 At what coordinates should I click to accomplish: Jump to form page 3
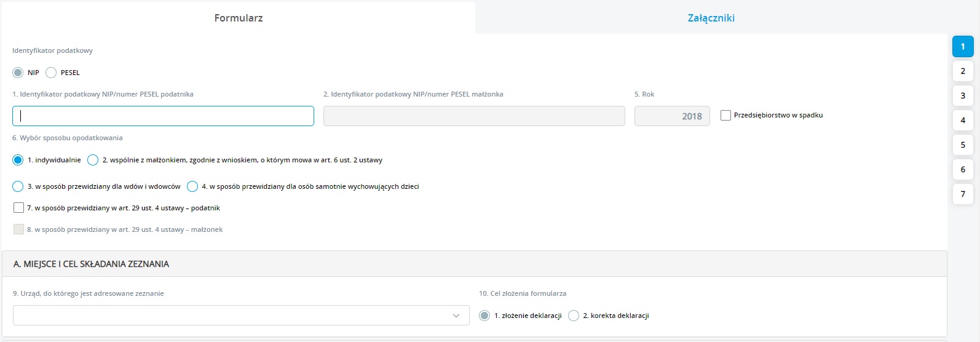tap(963, 96)
